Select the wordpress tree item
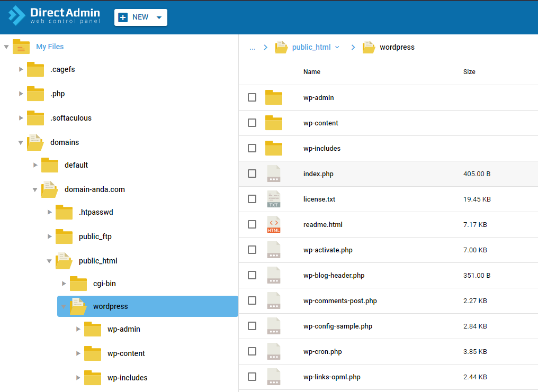538x392 pixels. (148, 306)
